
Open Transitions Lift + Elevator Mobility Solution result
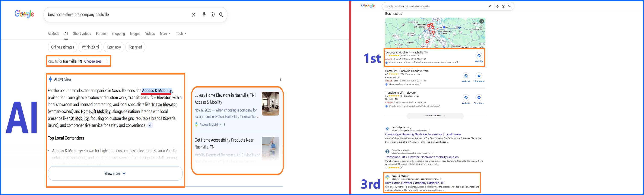422,157
